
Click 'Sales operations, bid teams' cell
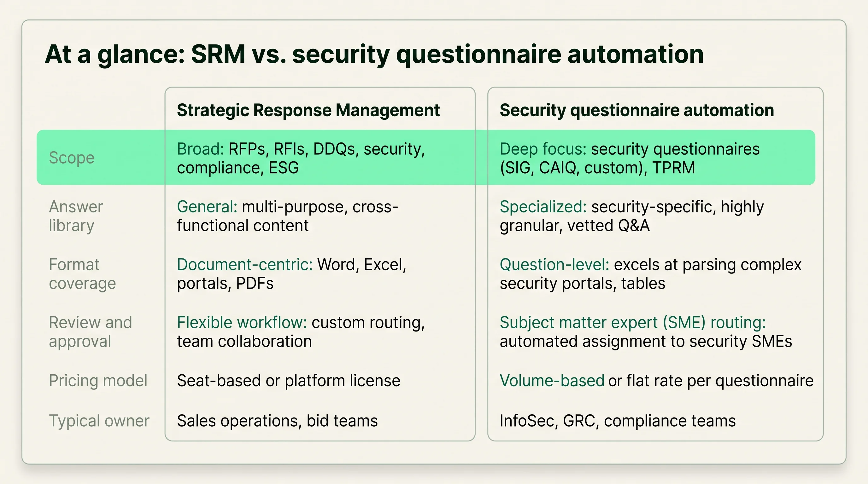[277, 421]
